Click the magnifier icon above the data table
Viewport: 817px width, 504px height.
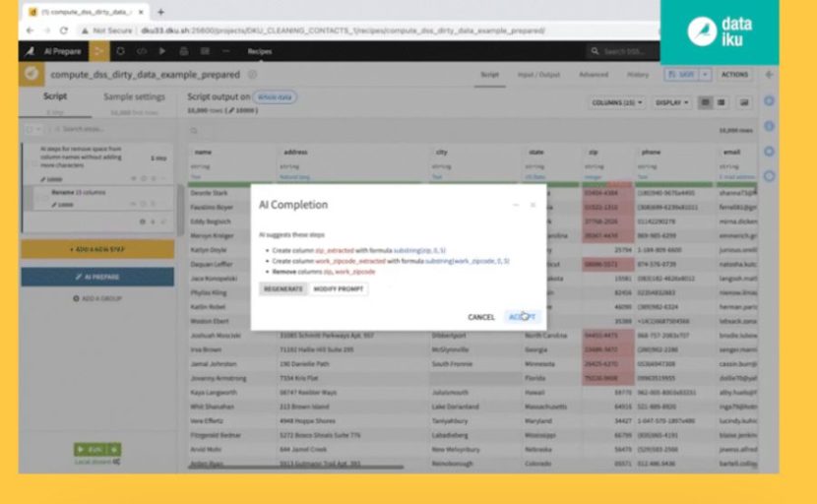tap(194, 130)
